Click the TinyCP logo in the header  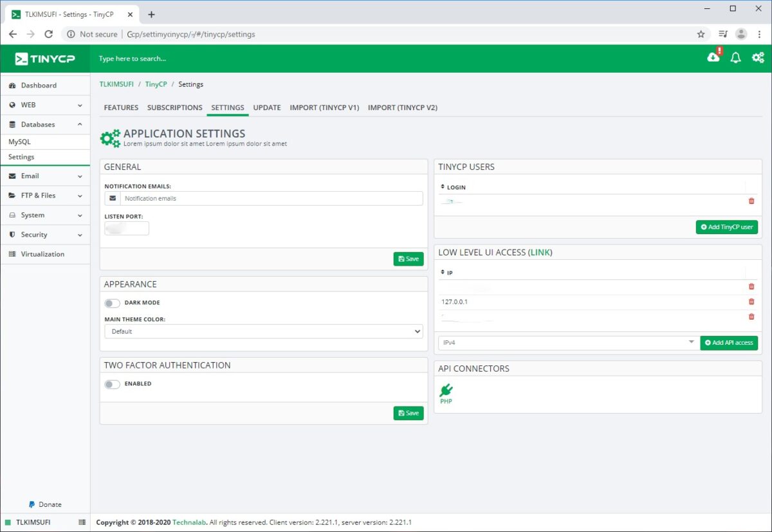click(45, 59)
